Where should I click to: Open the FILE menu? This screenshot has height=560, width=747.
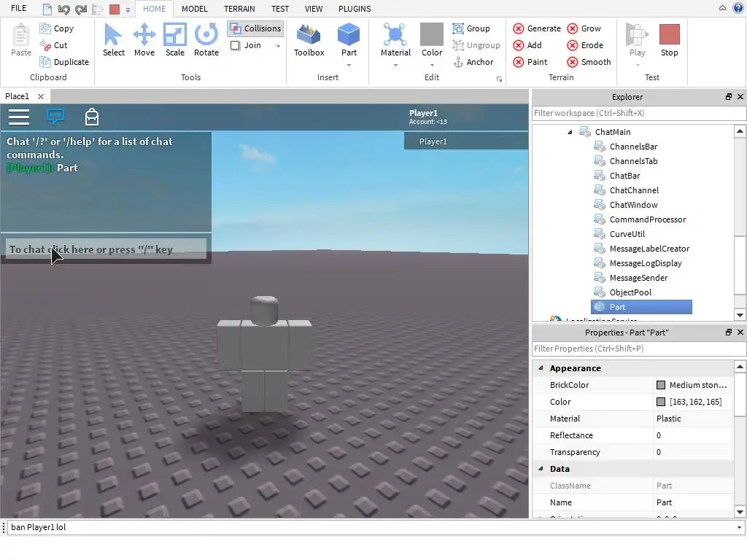pyautogui.click(x=18, y=9)
